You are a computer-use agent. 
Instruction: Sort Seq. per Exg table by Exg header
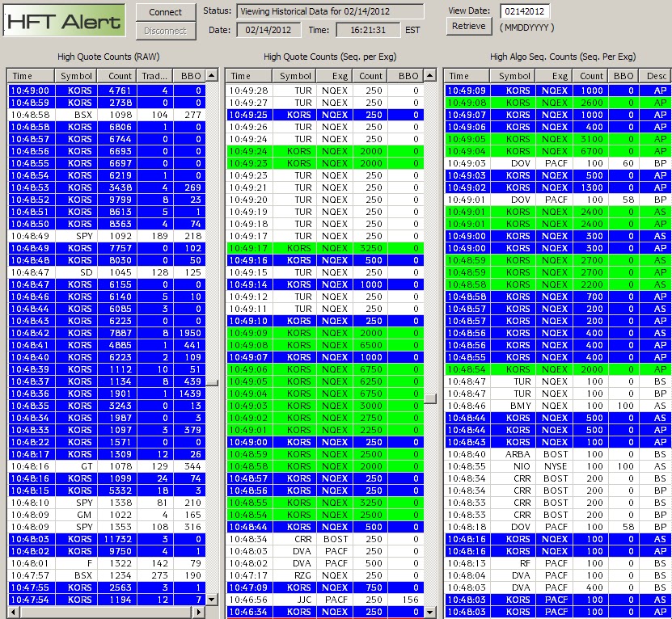[x=335, y=76]
